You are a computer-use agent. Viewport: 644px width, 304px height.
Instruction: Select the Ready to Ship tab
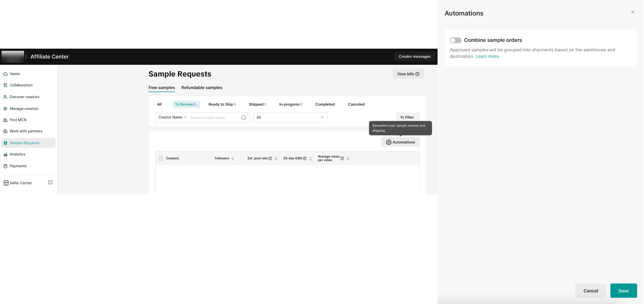[222, 104]
